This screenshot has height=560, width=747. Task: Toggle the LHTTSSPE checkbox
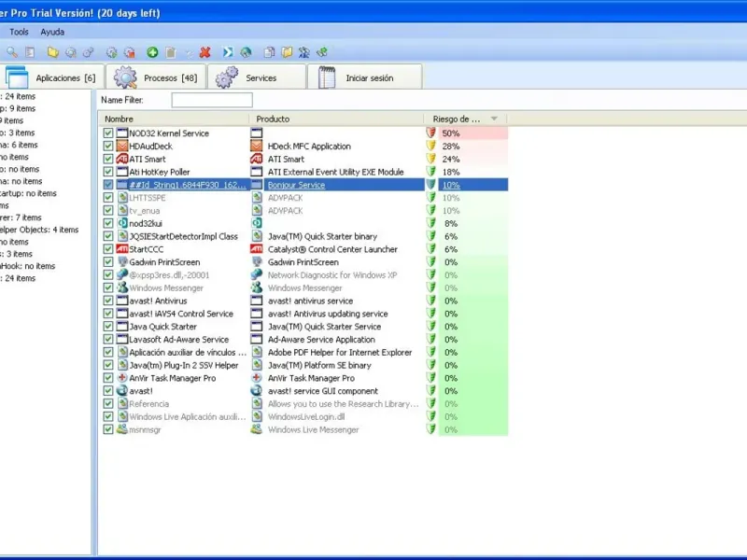coord(108,197)
